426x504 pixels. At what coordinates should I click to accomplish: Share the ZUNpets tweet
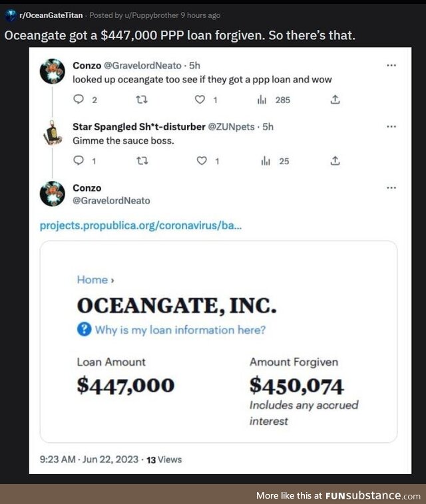335,160
